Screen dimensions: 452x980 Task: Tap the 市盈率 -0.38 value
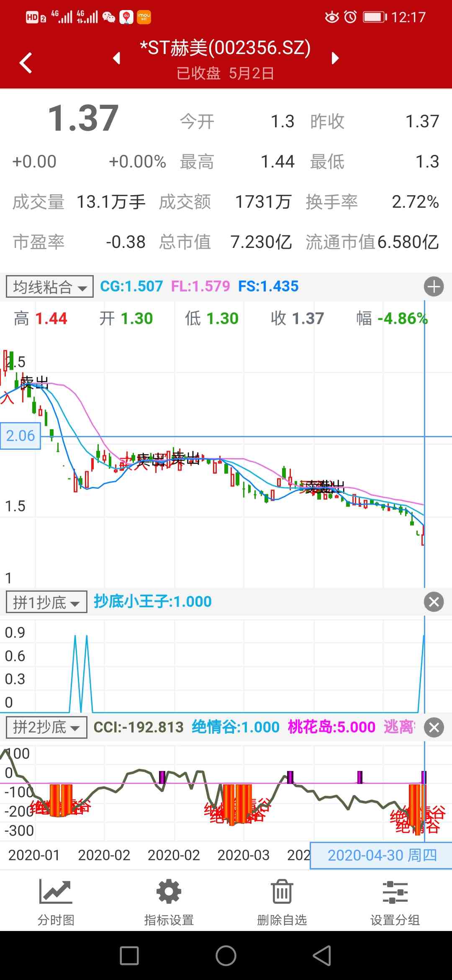(x=126, y=242)
